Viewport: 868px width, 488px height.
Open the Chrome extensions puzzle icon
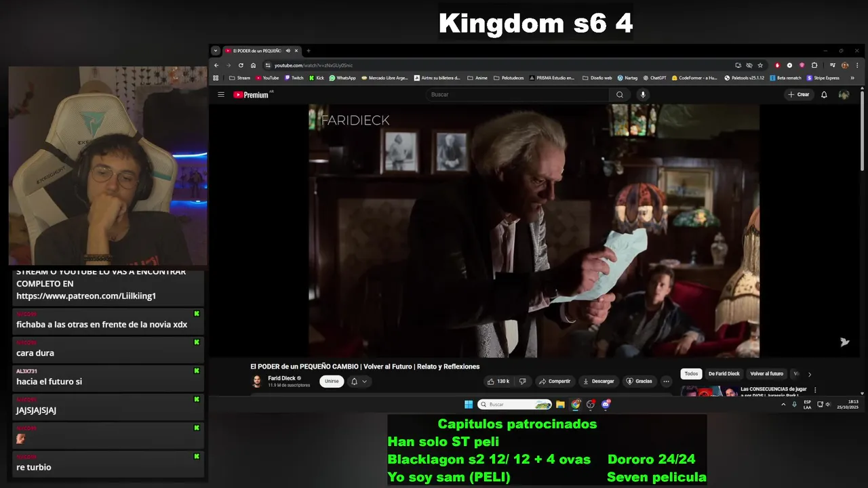(814, 65)
